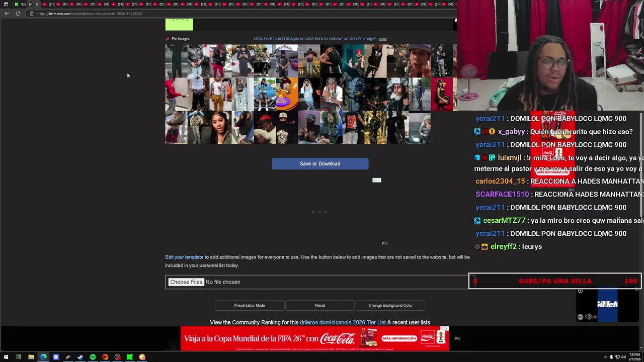
Task: Open the clock showing 7:23 PM
Action: tap(634, 357)
